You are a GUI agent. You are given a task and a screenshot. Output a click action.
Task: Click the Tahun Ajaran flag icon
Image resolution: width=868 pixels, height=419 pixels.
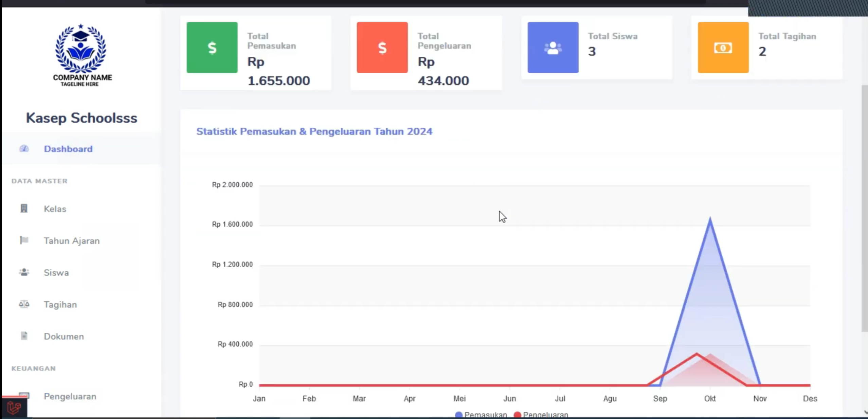tap(24, 240)
